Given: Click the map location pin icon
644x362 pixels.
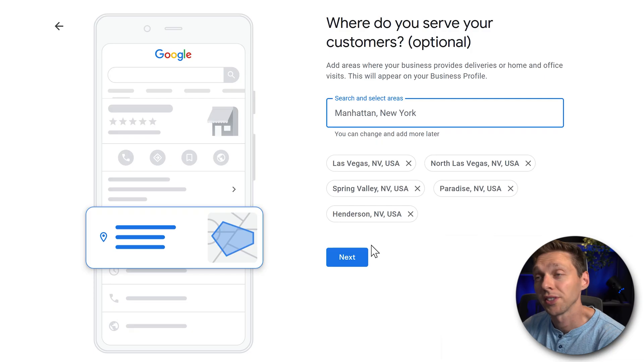Looking at the screenshot, I should click(104, 238).
